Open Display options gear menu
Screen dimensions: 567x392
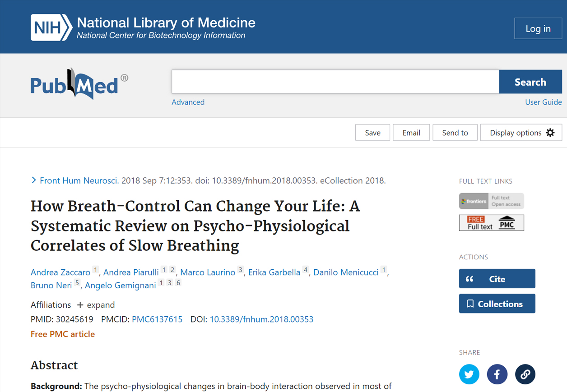[x=521, y=133]
